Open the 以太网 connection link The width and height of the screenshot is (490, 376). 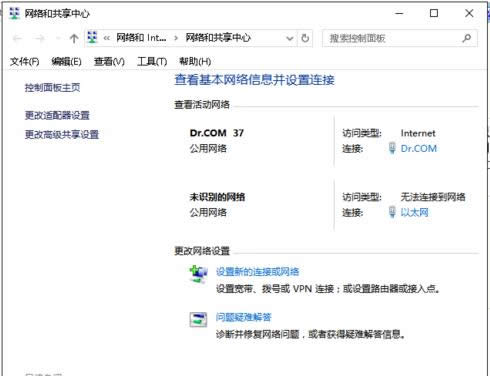[414, 212]
